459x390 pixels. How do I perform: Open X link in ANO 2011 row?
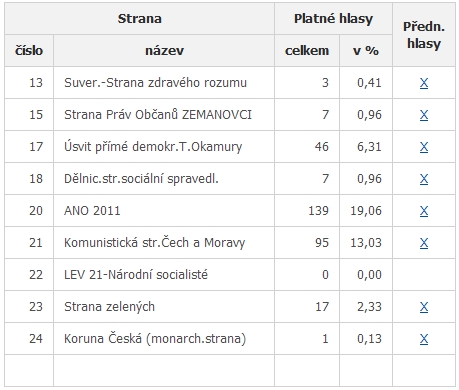click(424, 211)
